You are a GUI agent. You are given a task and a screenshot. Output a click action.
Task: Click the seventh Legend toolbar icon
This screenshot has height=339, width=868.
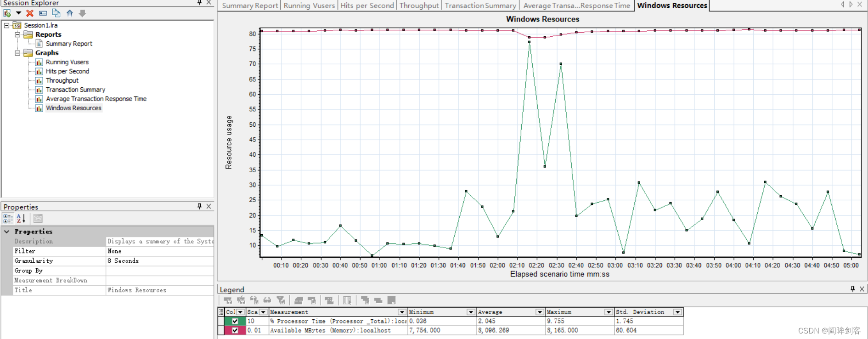pos(312,300)
